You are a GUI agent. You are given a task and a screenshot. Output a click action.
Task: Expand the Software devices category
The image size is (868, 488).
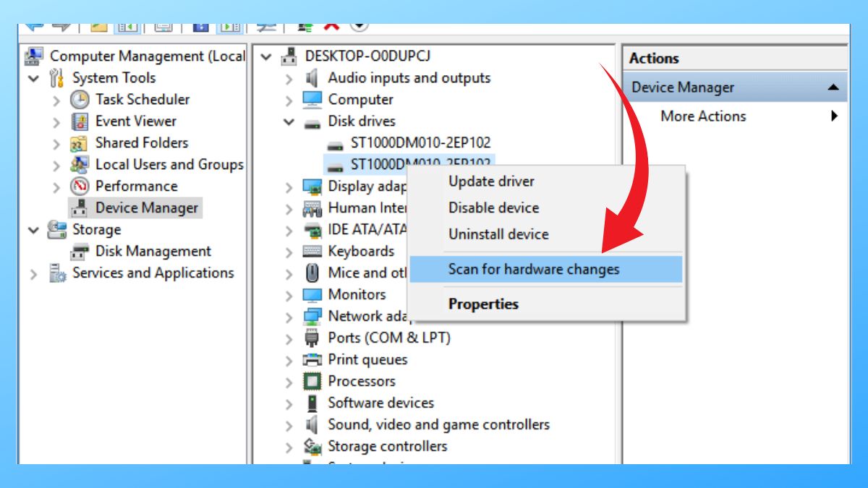(x=289, y=404)
